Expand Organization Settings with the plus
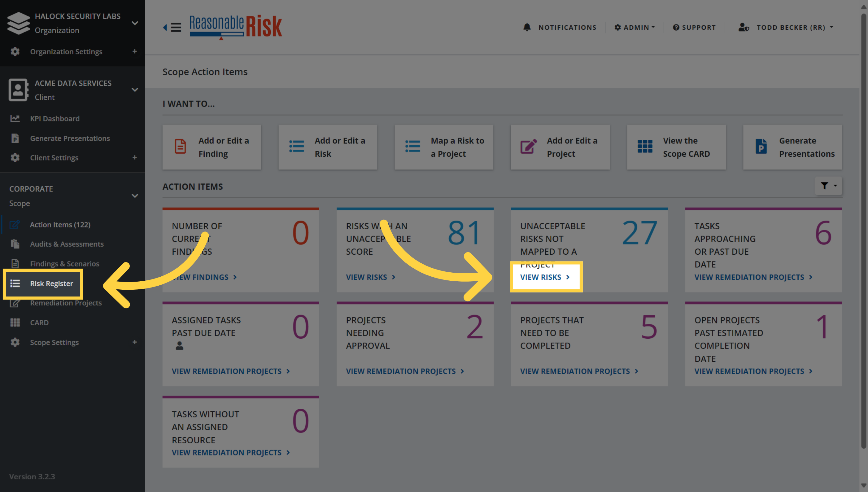This screenshot has height=492, width=868. (134, 51)
